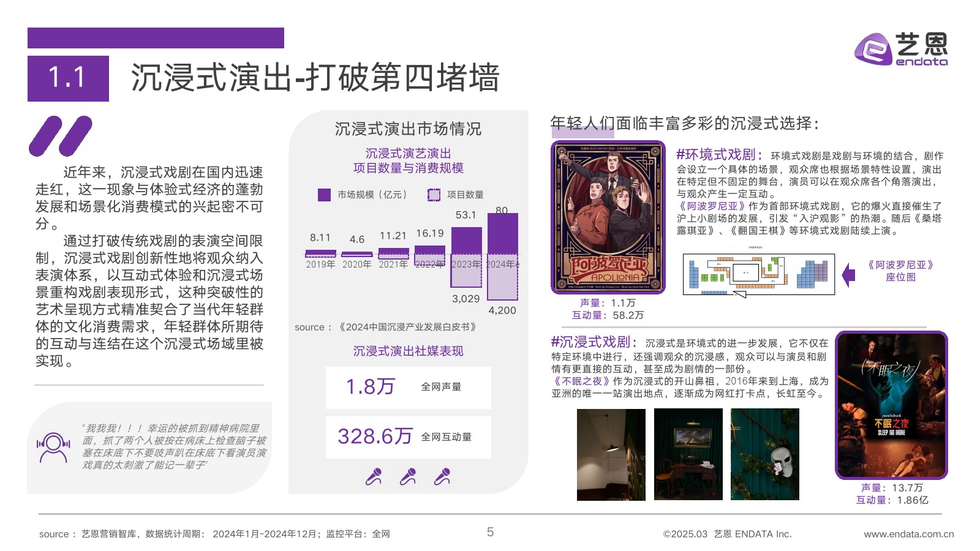The height and width of the screenshot is (551, 980).
Task: Open the Apollonia poster image
Action: point(608,217)
